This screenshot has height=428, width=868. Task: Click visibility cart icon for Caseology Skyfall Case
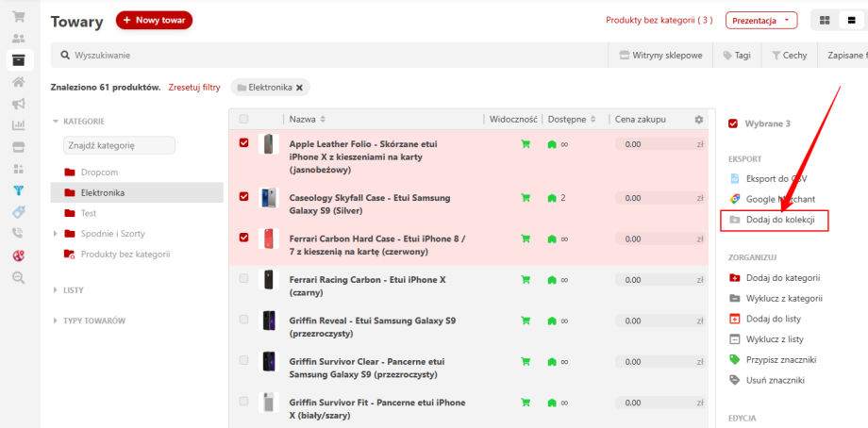526,198
